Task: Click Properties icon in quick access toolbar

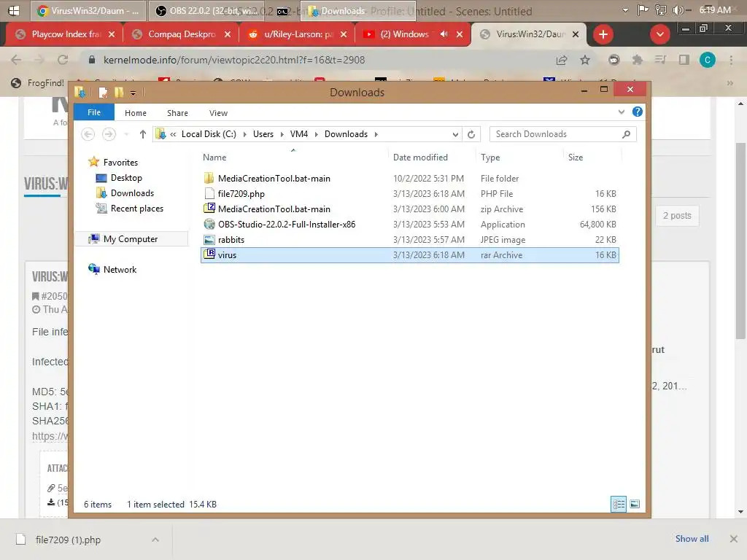Action: point(103,93)
